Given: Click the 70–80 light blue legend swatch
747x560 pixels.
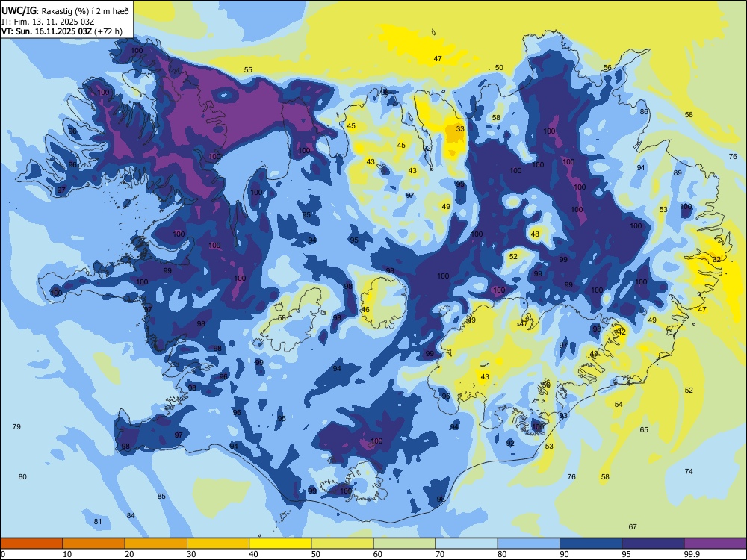Looking at the screenshot, I should [x=466, y=544].
